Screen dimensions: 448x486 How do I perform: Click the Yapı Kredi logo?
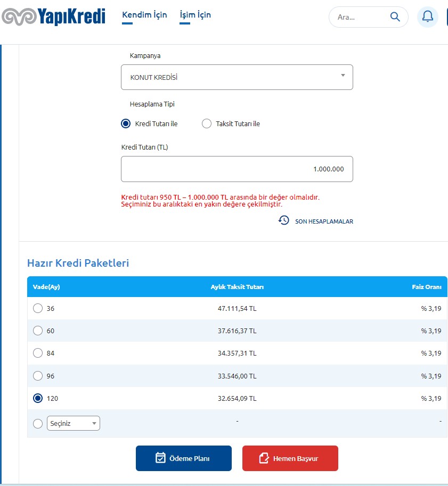(53, 17)
